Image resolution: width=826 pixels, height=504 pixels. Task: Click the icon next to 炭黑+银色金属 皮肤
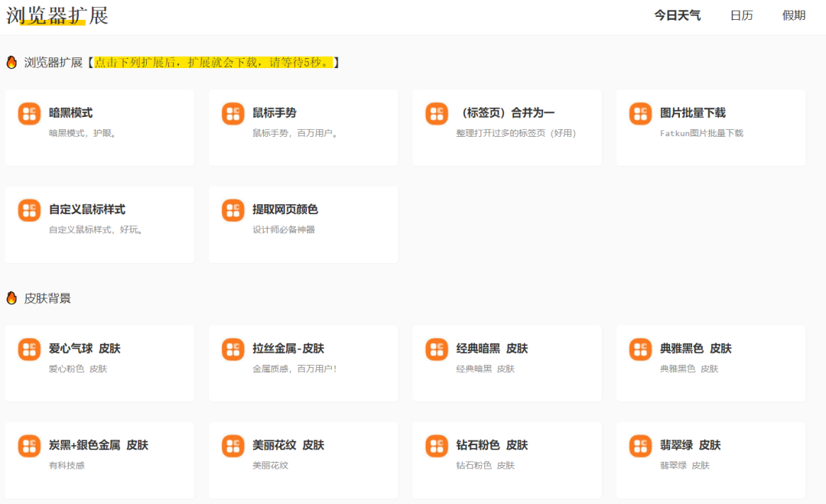[x=30, y=446]
